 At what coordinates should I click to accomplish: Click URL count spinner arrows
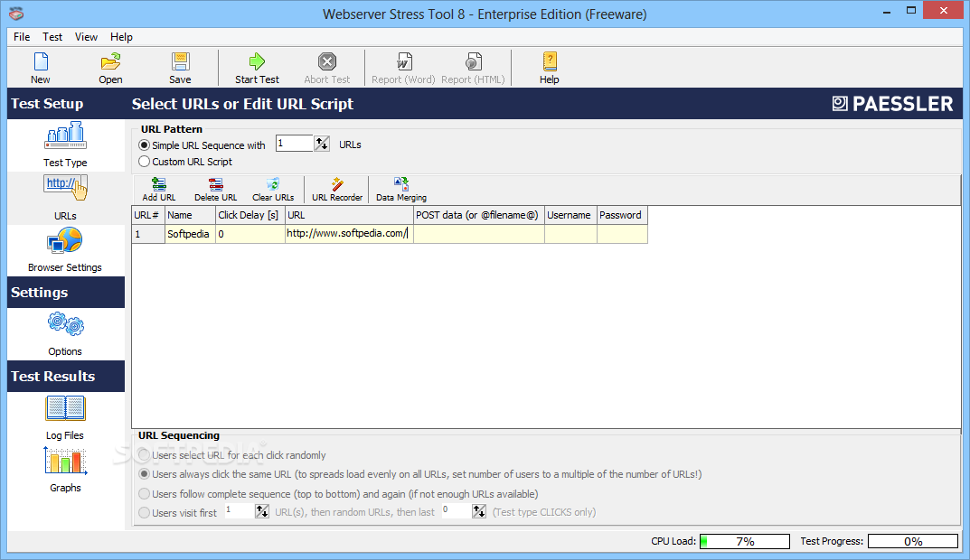[322, 144]
